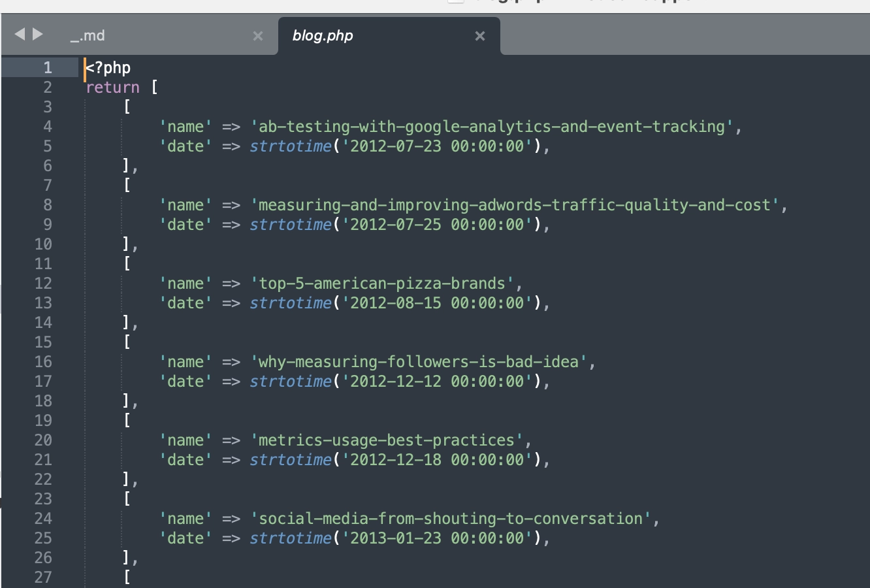
Task: Close the blog.php tab
Action: 480,36
